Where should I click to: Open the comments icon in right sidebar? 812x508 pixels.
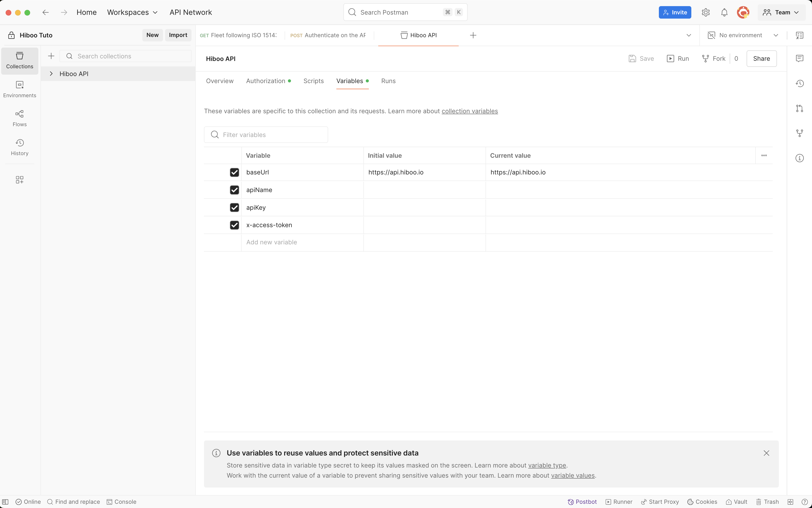click(800, 58)
